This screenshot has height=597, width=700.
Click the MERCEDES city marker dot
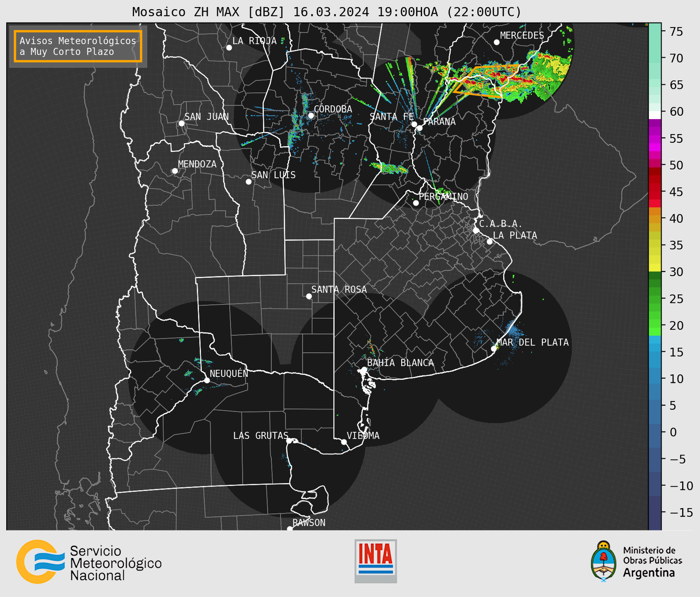497,42
